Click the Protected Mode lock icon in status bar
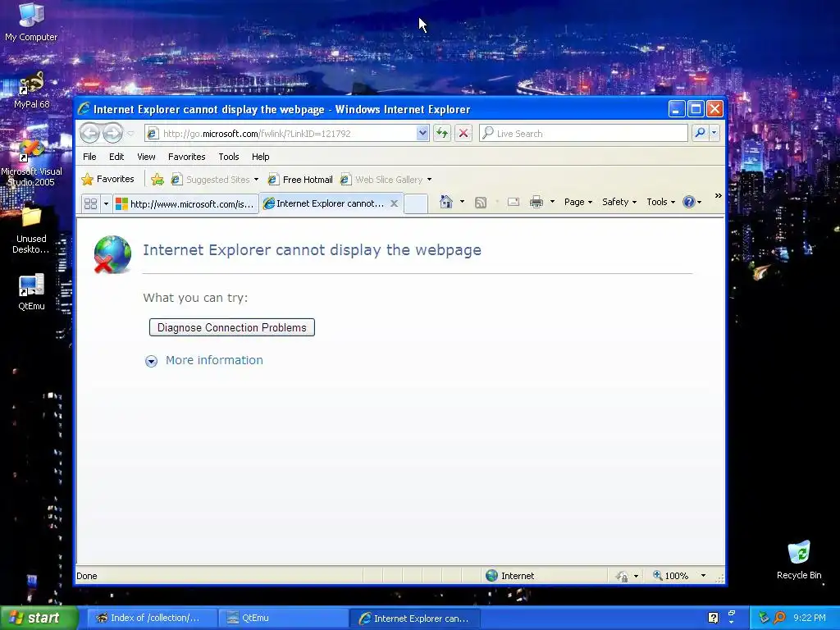The width and height of the screenshot is (840, 630). (622, 576)
